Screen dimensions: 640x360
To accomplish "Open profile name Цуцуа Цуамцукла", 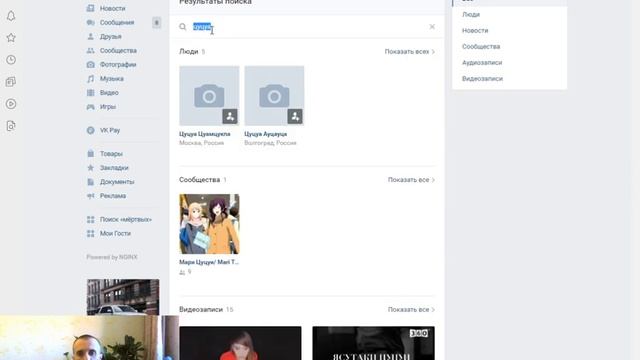I will point(204,134).
